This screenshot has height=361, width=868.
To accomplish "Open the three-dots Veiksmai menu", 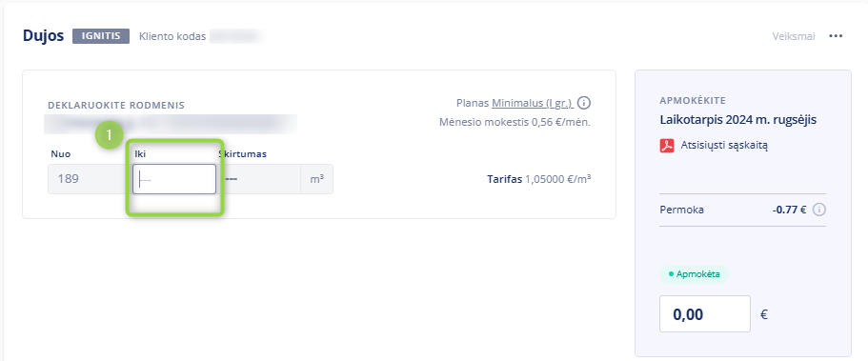I will pos(836,36).
